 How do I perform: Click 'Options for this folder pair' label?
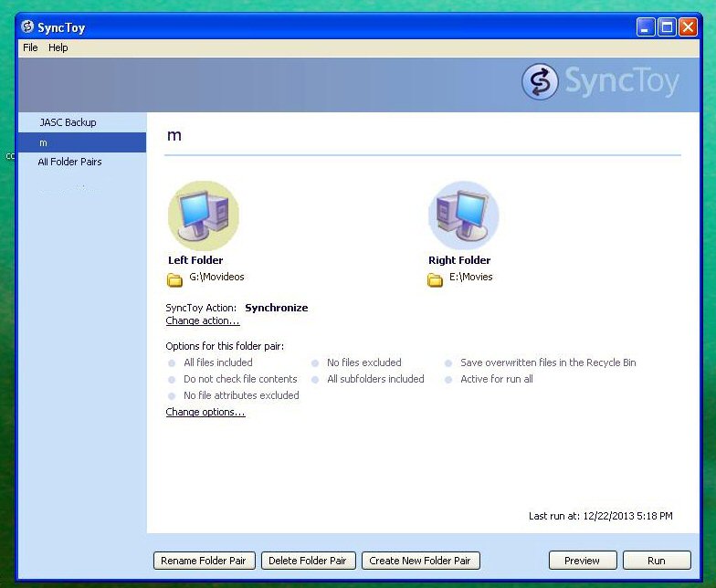point(225,346)
